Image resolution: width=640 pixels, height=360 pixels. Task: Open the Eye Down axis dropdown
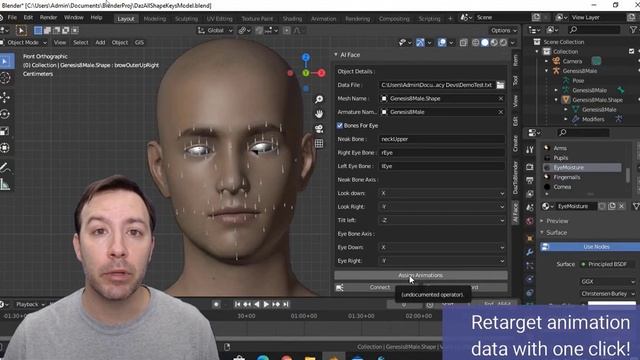coord(442,247)
